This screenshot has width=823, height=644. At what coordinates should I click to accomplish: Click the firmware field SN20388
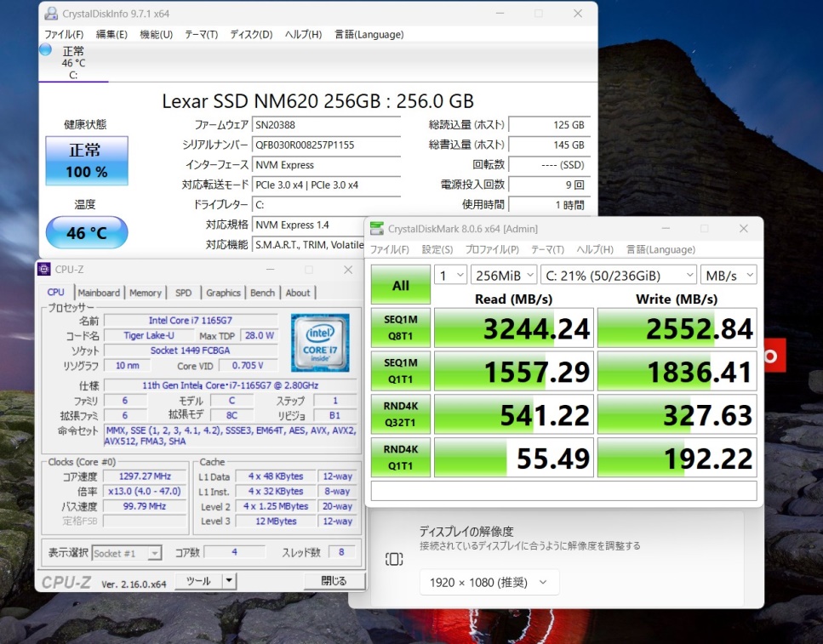(x=326, y=125)
